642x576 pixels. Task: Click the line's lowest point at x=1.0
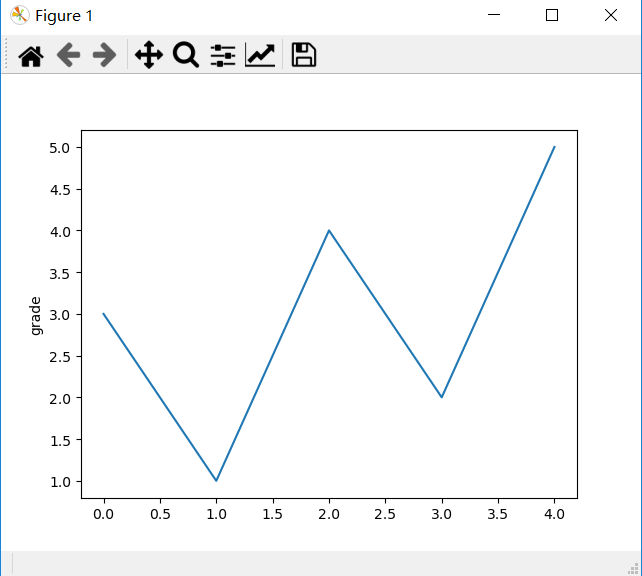(x=216, y=481)
